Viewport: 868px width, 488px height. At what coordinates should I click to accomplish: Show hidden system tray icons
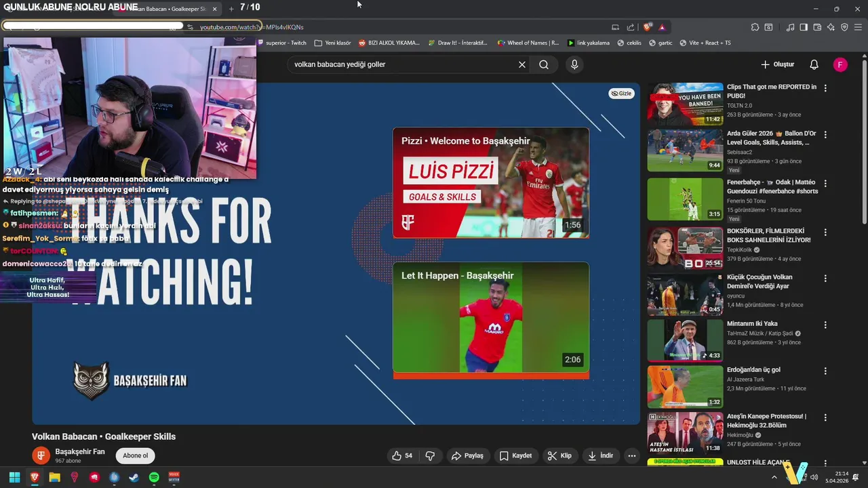(774, 477)
